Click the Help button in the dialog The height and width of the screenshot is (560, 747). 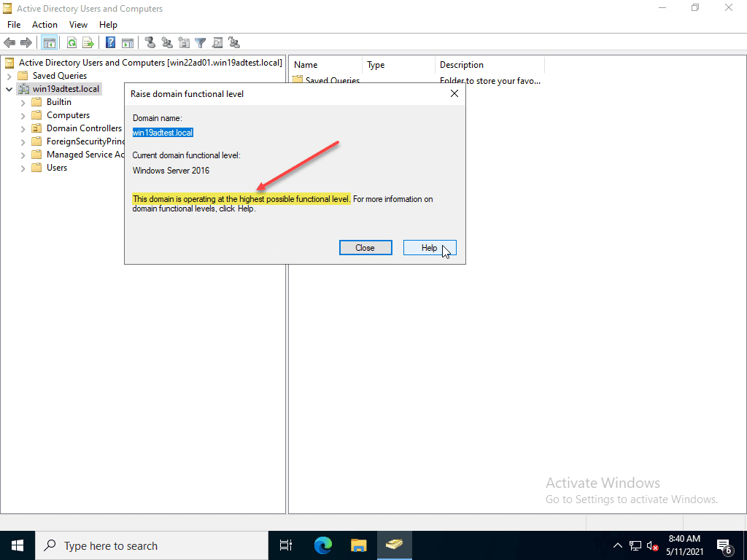430,247
